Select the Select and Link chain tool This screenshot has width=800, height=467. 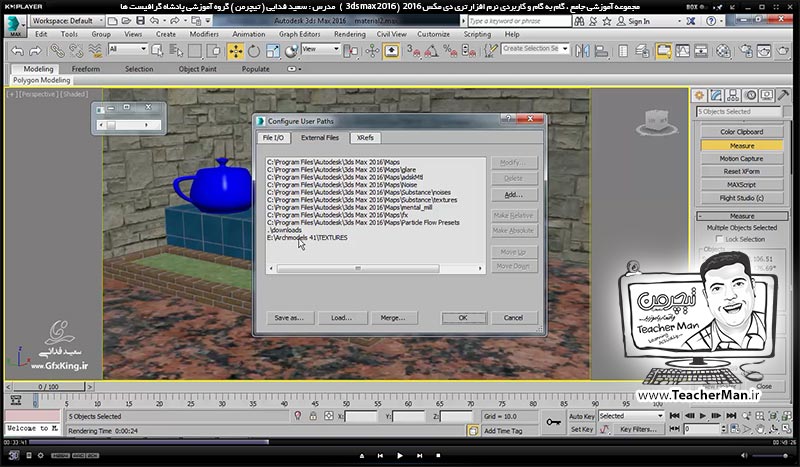(x=57, y=51)
